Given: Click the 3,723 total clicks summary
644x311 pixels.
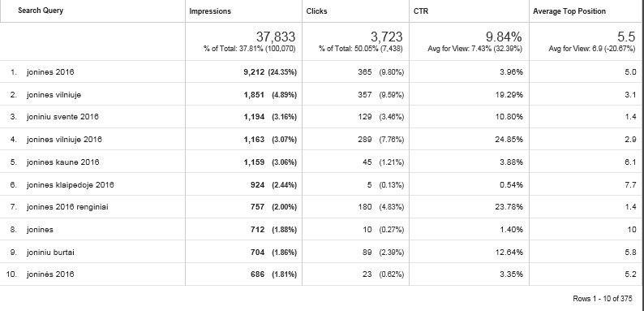Looking at the screenshot, I should pos(387,37).
